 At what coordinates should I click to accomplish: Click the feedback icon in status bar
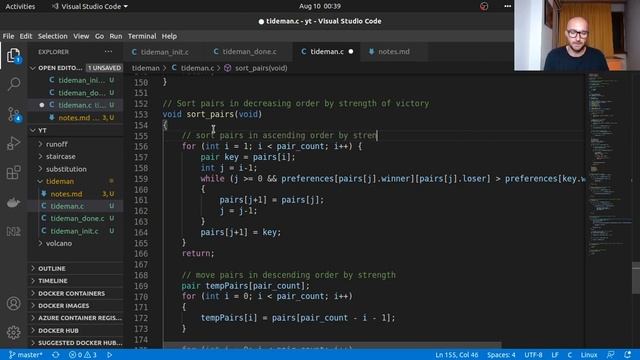coord(611,355)
